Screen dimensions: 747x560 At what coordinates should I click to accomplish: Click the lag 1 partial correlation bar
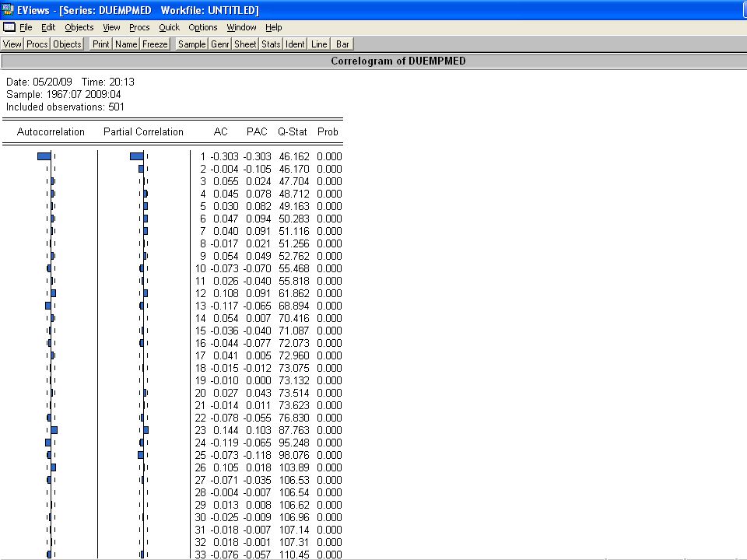[x=137, y=156]
